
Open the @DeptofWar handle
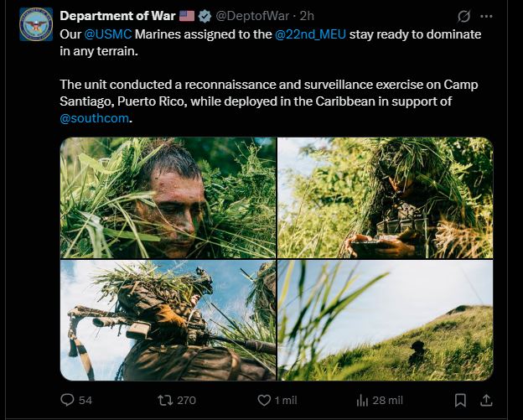point(251,16)
